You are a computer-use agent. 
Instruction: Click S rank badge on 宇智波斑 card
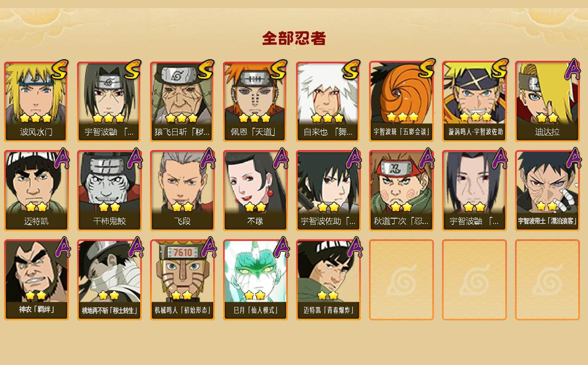427,69
